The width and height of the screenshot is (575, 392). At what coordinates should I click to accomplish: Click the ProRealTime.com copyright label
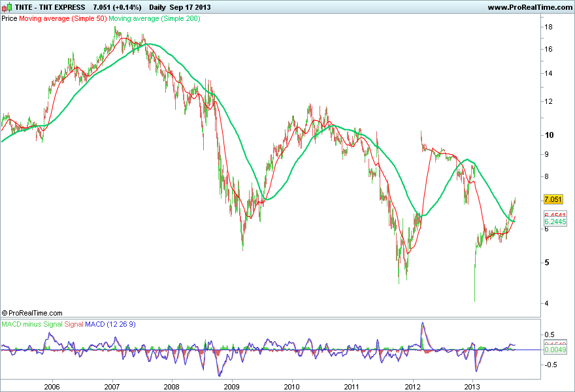click(x=32, y=313)
